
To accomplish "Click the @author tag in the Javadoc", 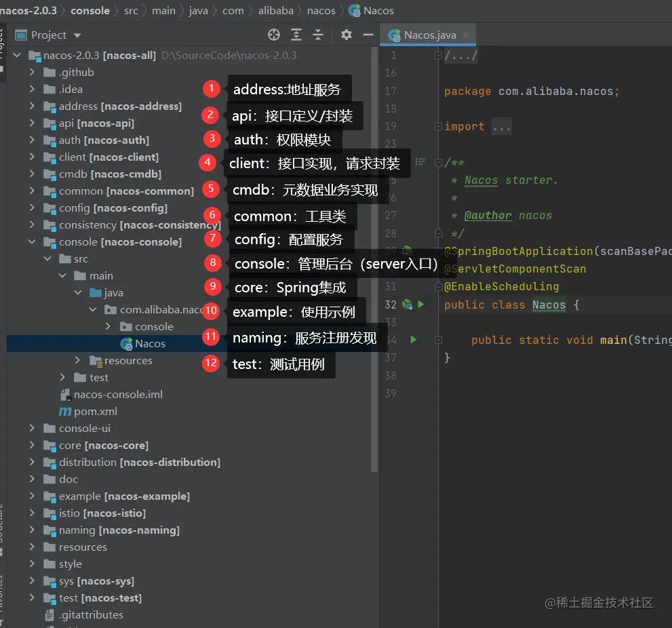I will (x=488, y=215).
